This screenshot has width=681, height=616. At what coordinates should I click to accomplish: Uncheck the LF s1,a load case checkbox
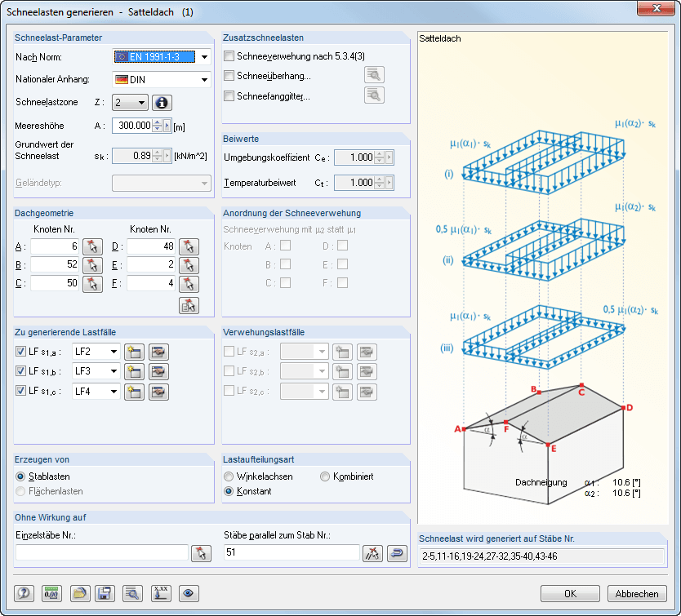coord(20,351)
